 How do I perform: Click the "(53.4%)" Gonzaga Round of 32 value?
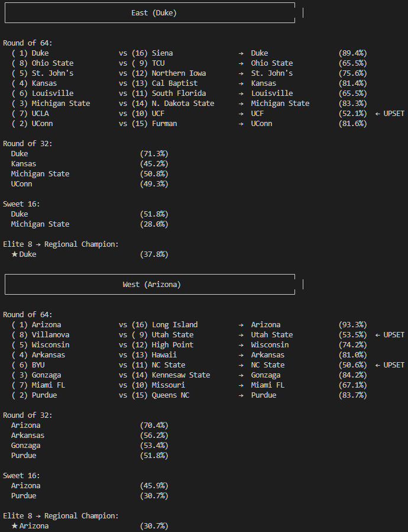[154, 446]
